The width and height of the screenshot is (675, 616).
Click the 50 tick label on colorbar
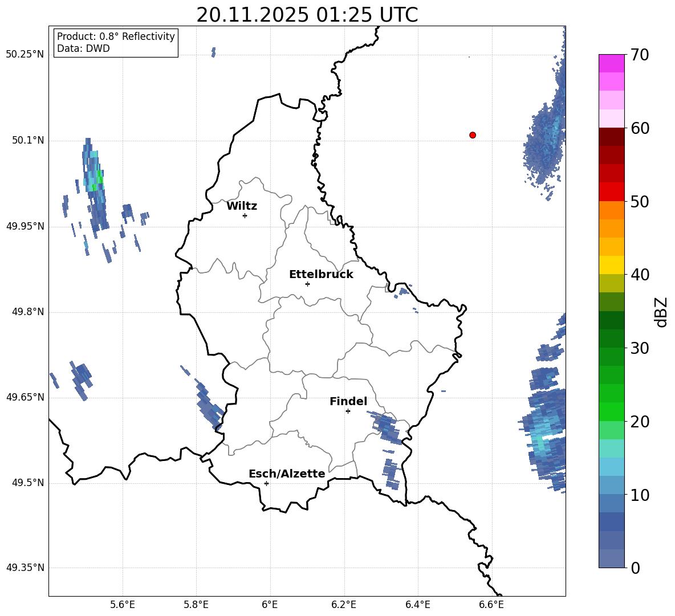(640, 201)
